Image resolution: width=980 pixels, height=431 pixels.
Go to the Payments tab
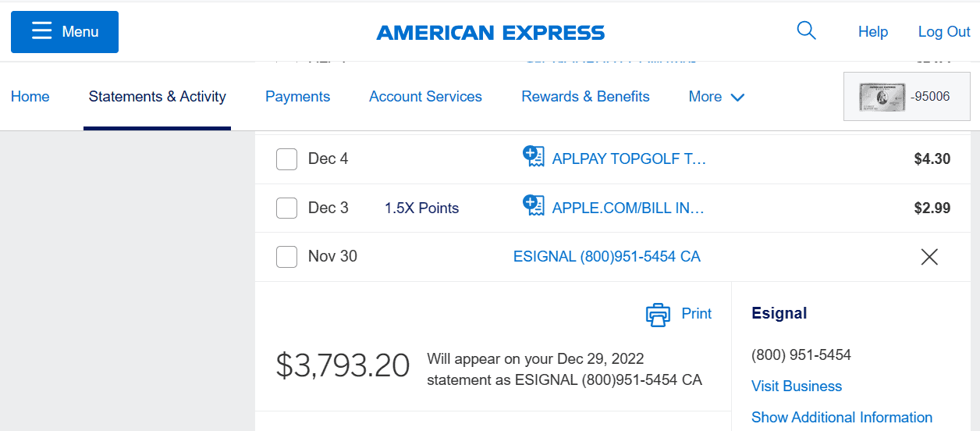click(297, 97)
